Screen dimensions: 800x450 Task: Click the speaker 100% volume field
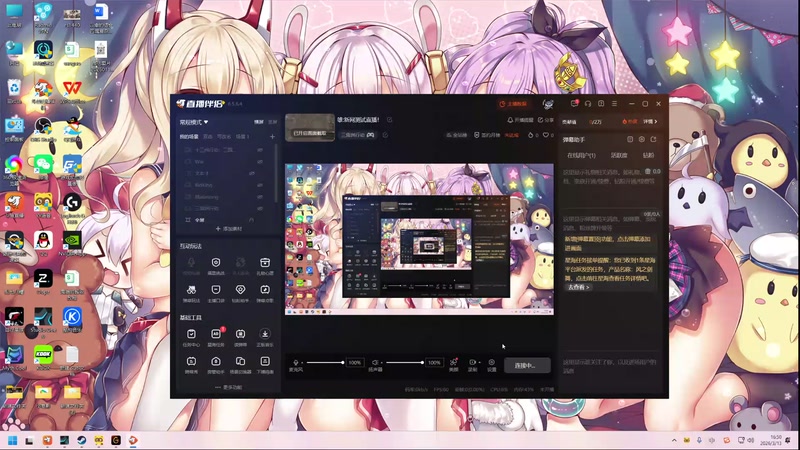tap(434, 363)
